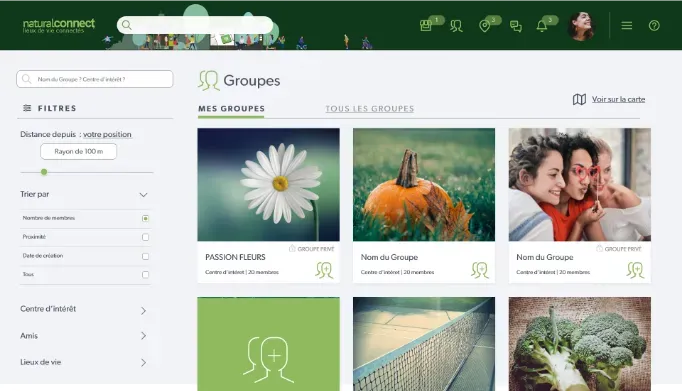682x391 pixels.
Task: Click the Groupes heading icon
Action: [209, 80]
